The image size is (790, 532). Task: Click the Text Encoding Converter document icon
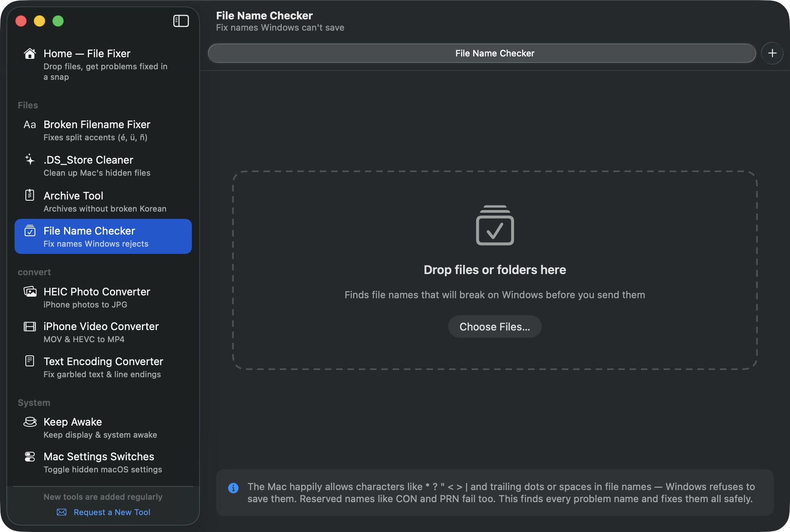(30, 361)
